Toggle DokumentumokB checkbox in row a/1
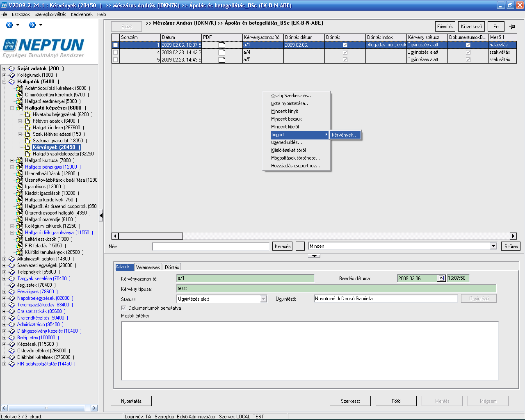 tap(468, 45)
